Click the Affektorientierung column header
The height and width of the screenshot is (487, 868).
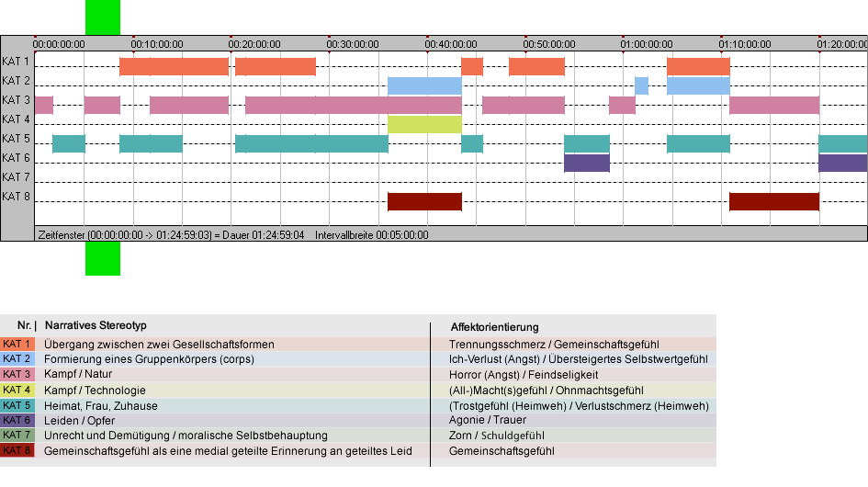click(494, 327)
